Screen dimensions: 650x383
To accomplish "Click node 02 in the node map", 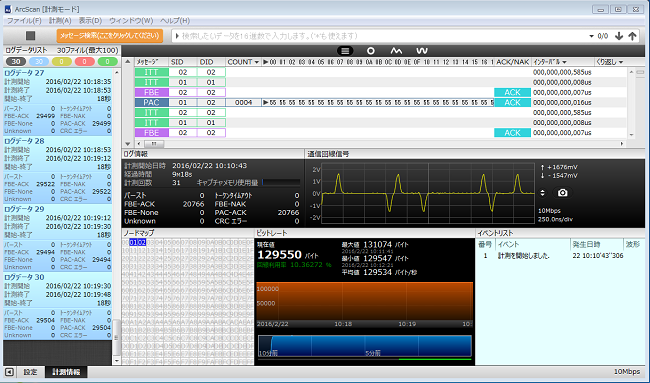I will tap(142, 242).
